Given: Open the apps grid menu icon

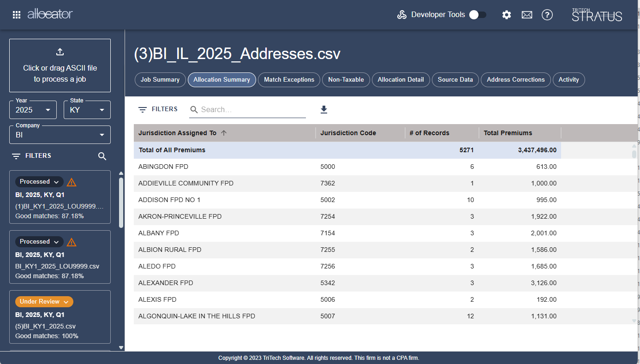Looking at the screenshot, I should 17,15.
